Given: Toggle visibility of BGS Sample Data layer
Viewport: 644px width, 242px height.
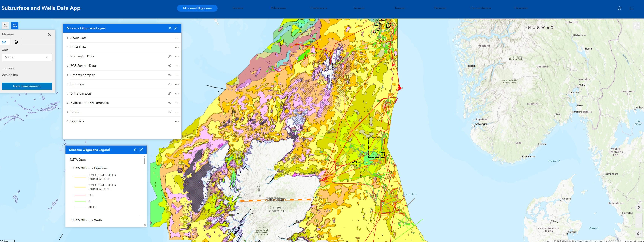Looking at the screenshot, I should [169, 66].
